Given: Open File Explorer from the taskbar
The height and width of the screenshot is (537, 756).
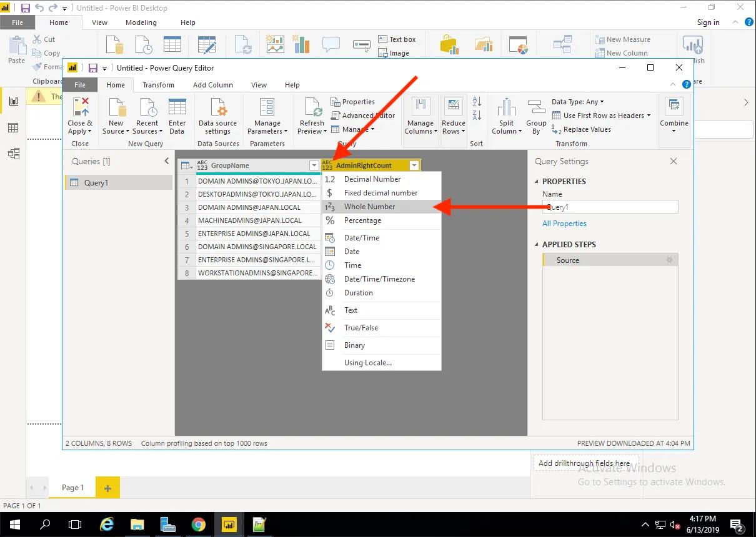Looking at the screenshot, I should [137, 525].
